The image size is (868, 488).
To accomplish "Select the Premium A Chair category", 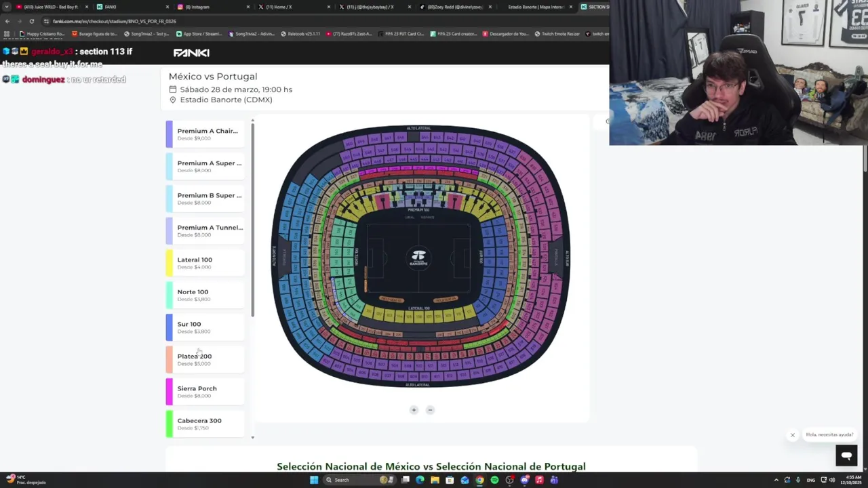I will click(205, 134).
